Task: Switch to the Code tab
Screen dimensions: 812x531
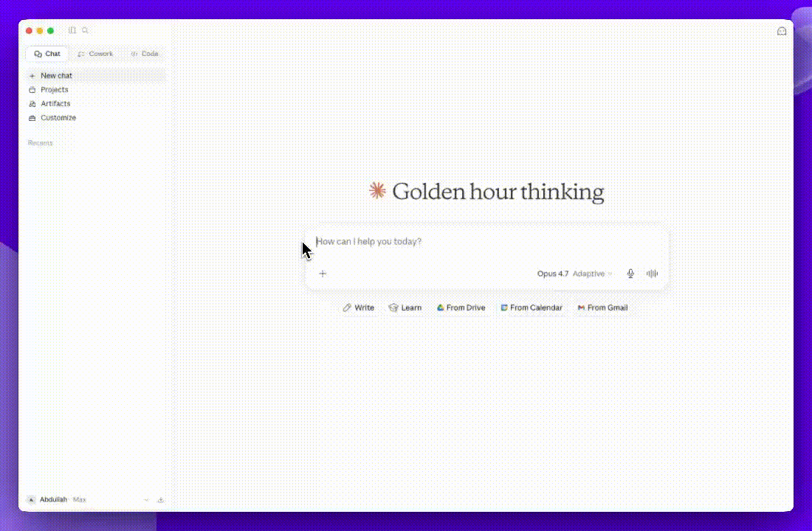Action: (x=145, y=54)
